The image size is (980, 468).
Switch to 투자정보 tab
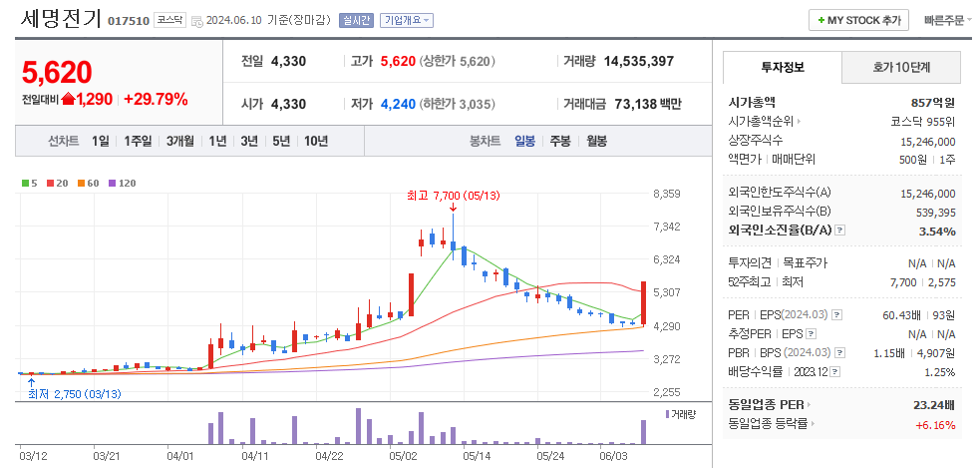783,68
